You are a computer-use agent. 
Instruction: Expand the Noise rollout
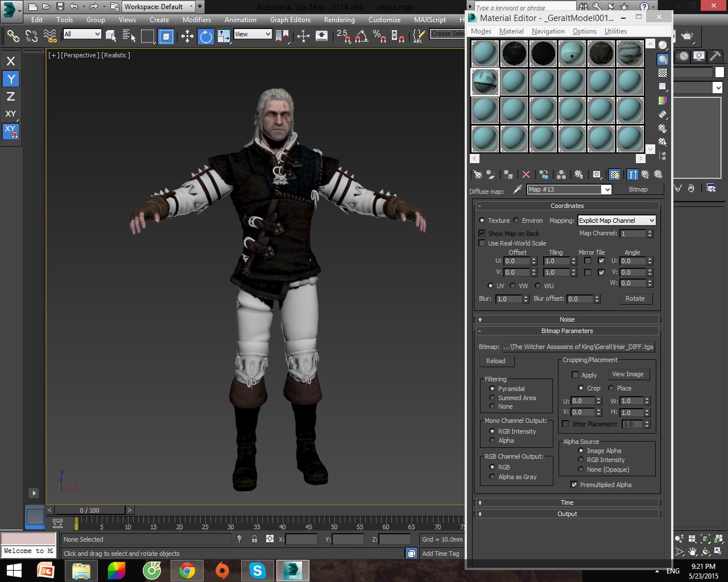[x=566, y=319]
